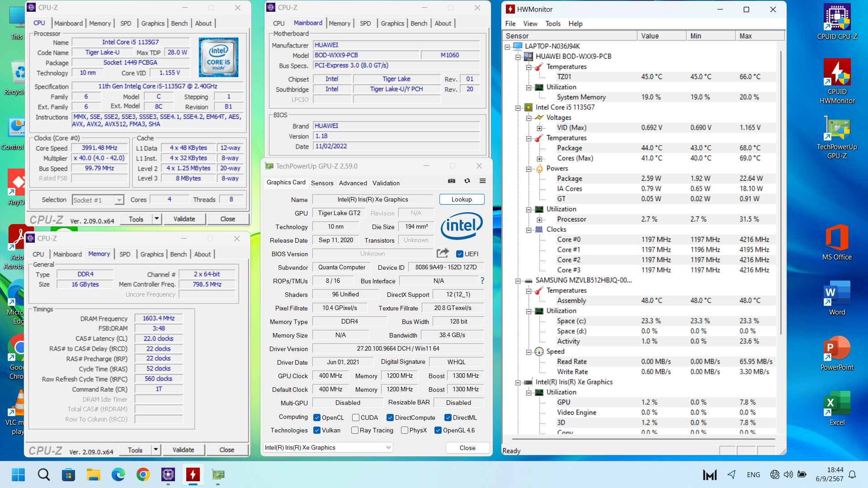Open GPU selection dropdown in GPU-Z
868x488 pixels.
pos(328,447)
